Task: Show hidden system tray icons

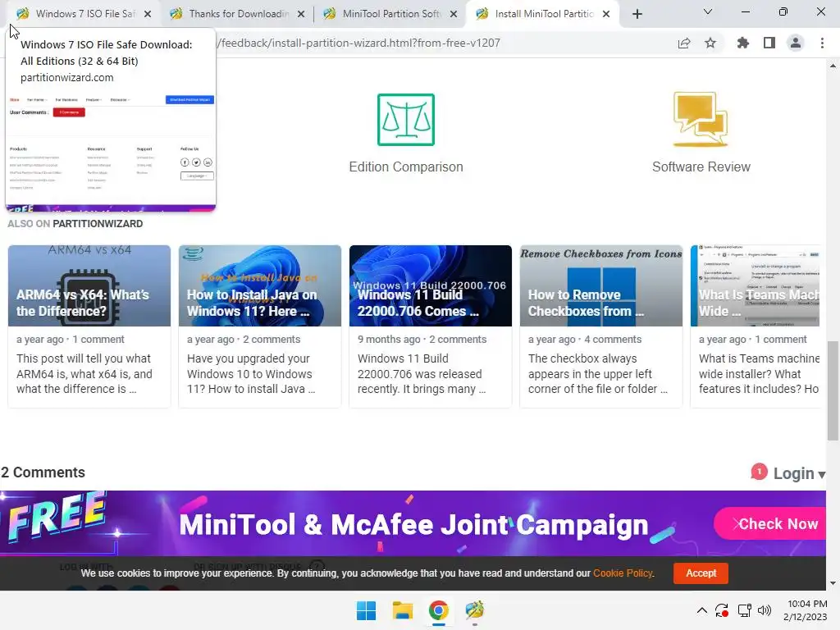Action: (701, 610)
